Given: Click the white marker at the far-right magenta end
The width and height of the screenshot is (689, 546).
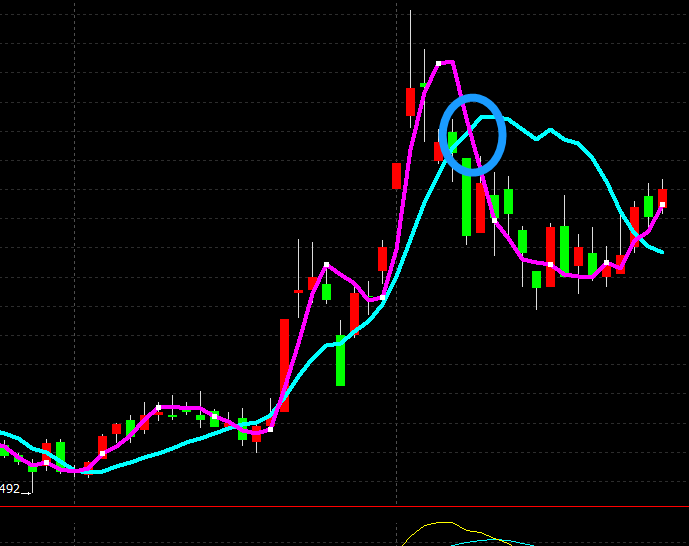Looking at the screenshot, I should pos(662,205).
